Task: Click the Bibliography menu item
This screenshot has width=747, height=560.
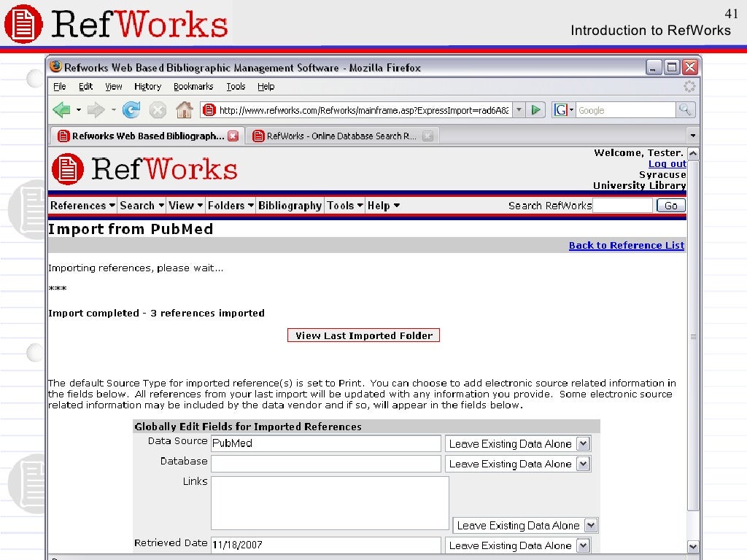Action: click(x=290, y=206)
